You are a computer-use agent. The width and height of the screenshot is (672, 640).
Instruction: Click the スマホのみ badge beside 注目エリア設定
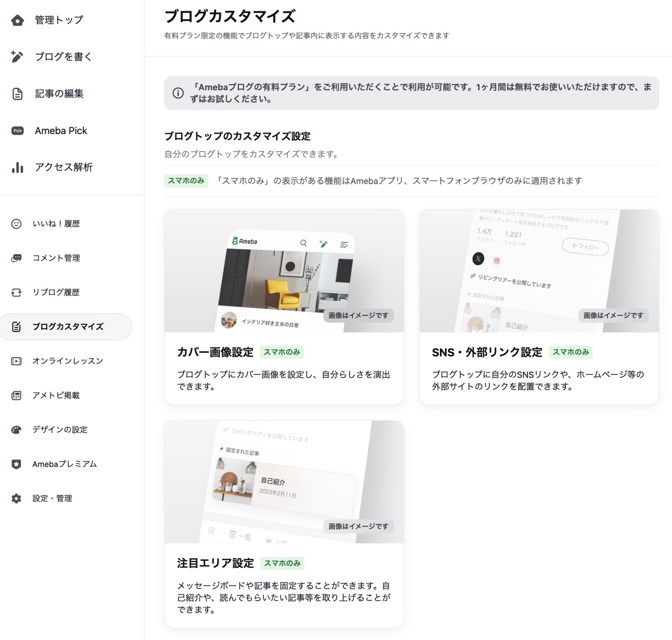click(x=282, y=563)
